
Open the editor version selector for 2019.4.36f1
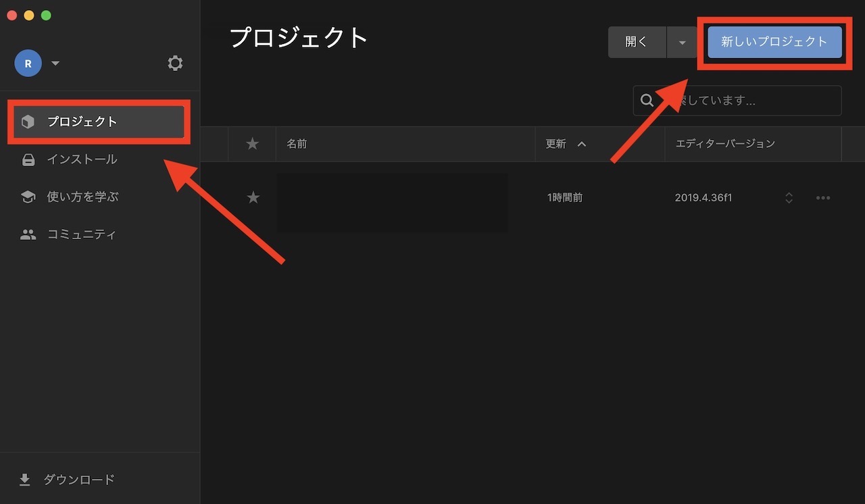tap(789, 197)
